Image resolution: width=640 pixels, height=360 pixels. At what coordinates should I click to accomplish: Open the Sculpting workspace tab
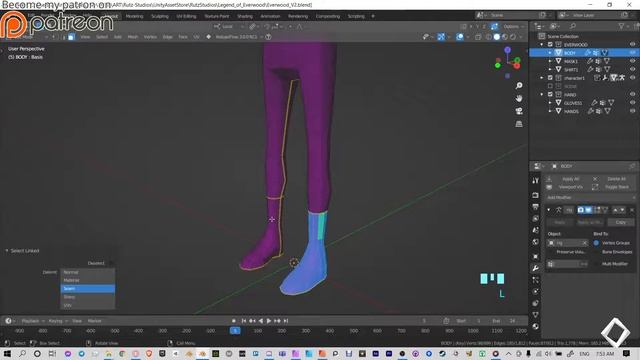[160, 16]
